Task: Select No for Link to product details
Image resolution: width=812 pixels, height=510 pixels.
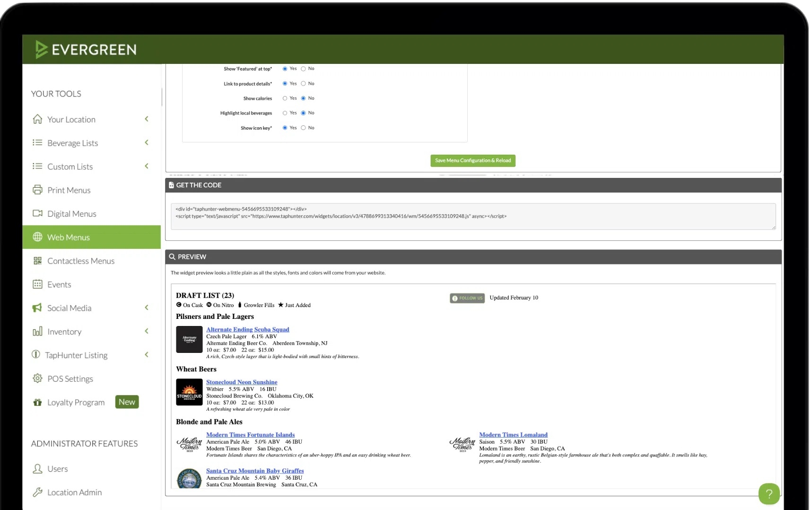Action: (303, 84)
